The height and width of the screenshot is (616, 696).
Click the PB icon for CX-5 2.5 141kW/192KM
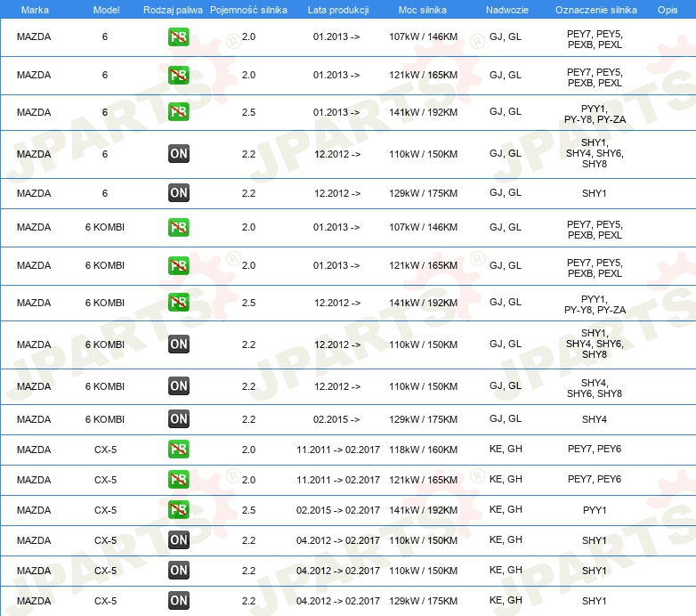click(x=178, y=510)
